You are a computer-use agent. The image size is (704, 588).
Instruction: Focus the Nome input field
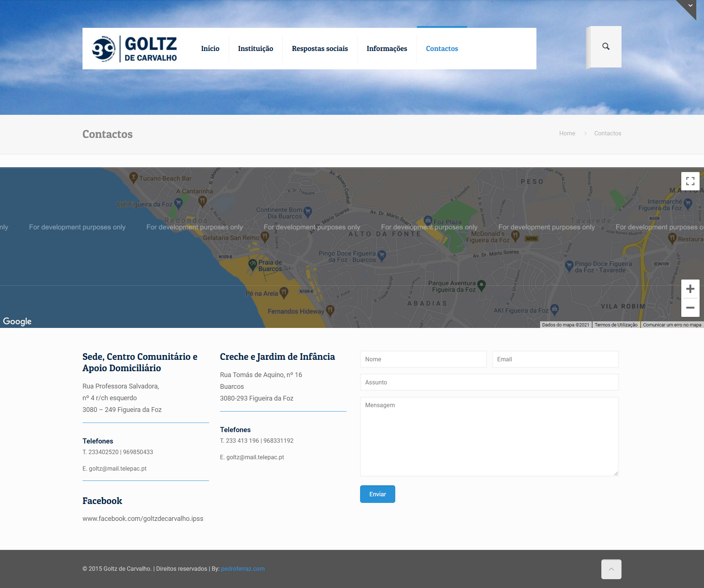(x=423, y=359)
